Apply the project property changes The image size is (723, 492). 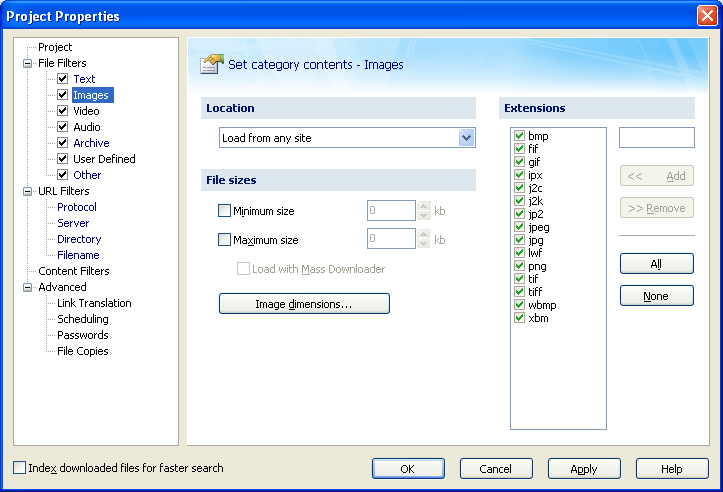[x=584, y=468]
